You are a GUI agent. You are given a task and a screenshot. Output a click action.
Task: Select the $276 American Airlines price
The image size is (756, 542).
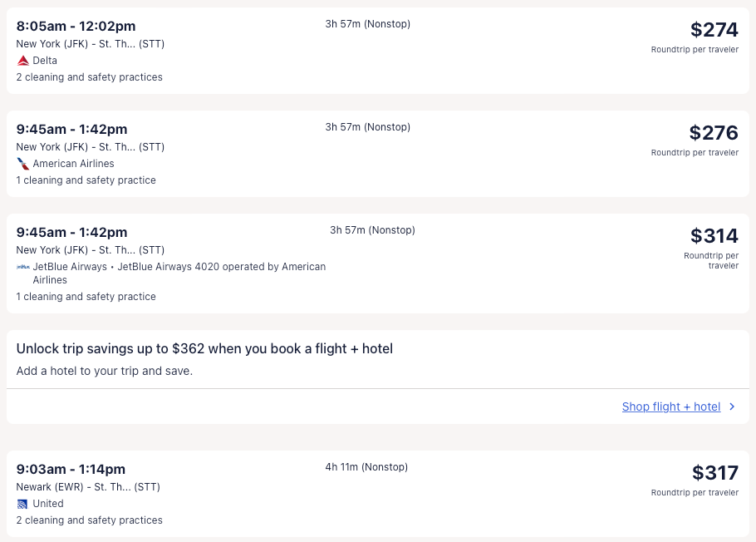713,133
